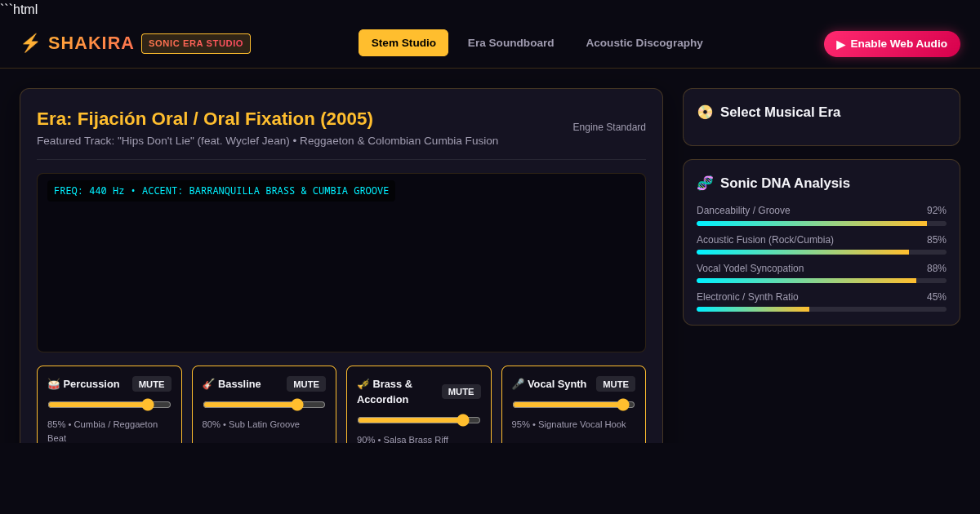Click the 45% Electronic Synth value
980x514 pixels.
pyautogui.click(x=937, y=297)
